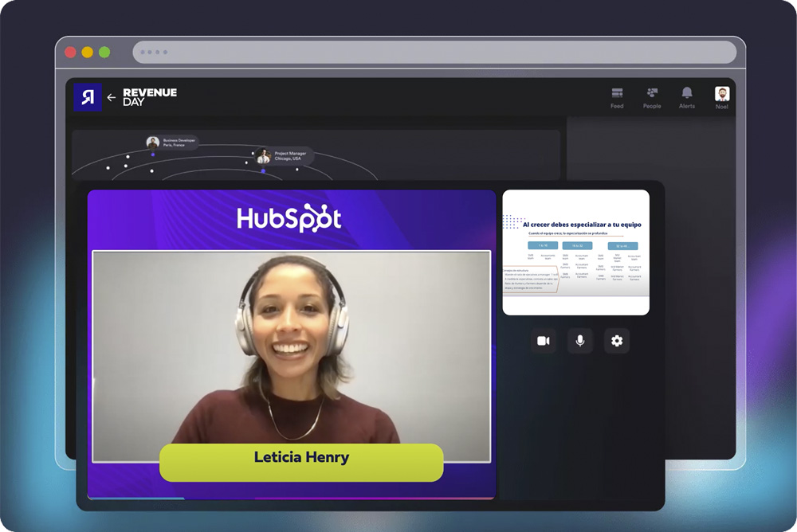Open the Feed section
The image size is (797, 532).
point(617,98)
